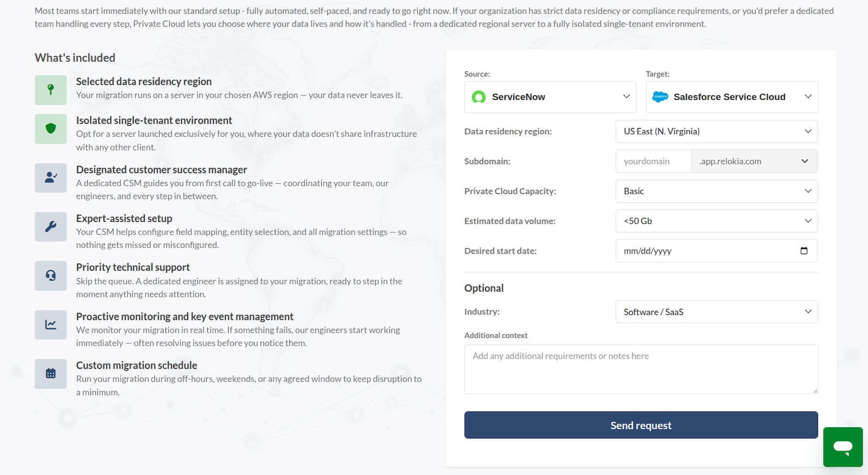Click the Additional context text area
This screenshot has height=475, width=868.
click(641, 369)
